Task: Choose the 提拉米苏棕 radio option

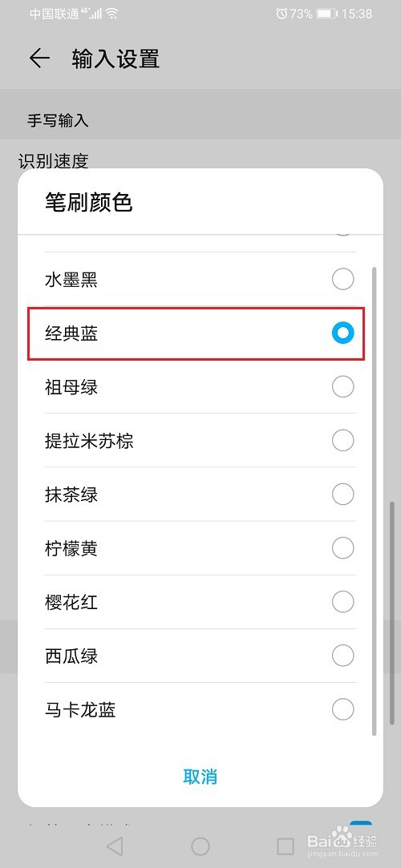Action: pyautogui.click(x=342, y=441)
